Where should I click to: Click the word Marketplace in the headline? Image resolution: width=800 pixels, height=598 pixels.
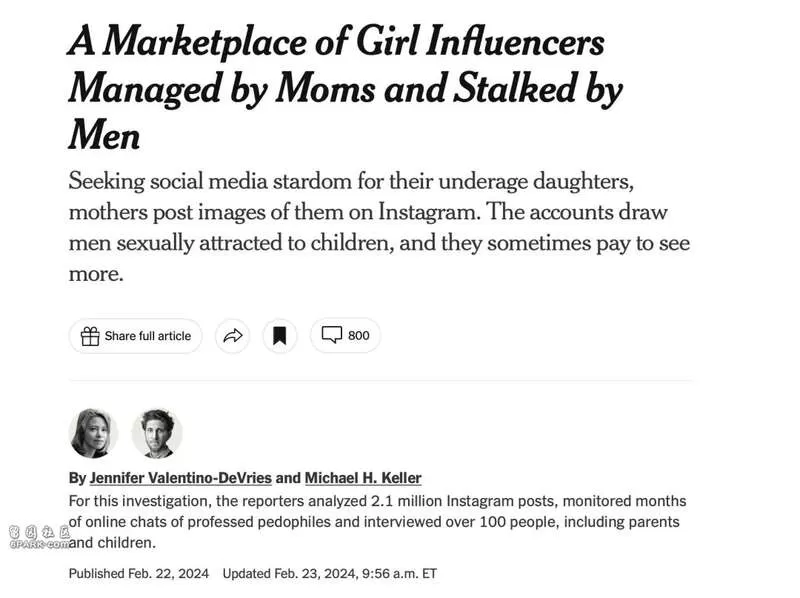click(x=205, y=42)
